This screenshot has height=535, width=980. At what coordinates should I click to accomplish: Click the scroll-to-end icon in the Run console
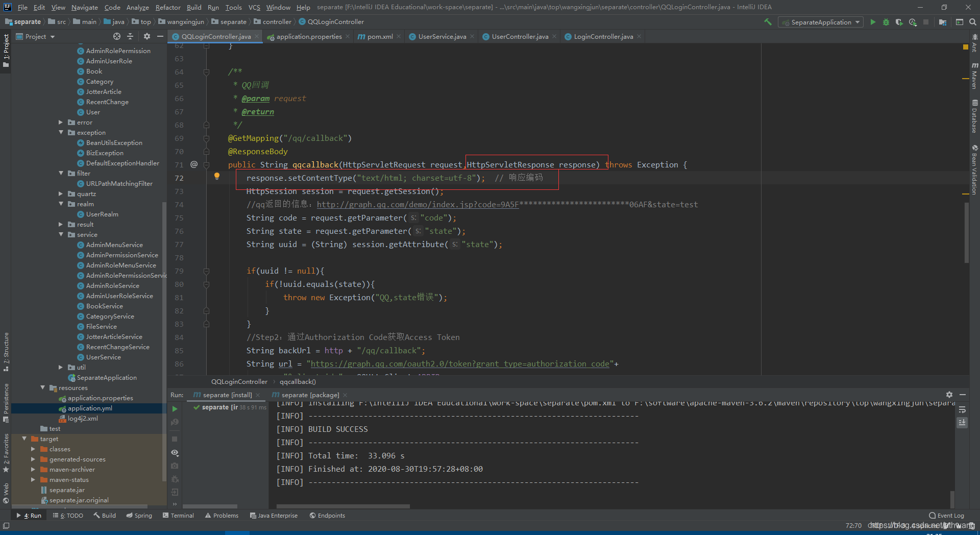click(962, 422)
